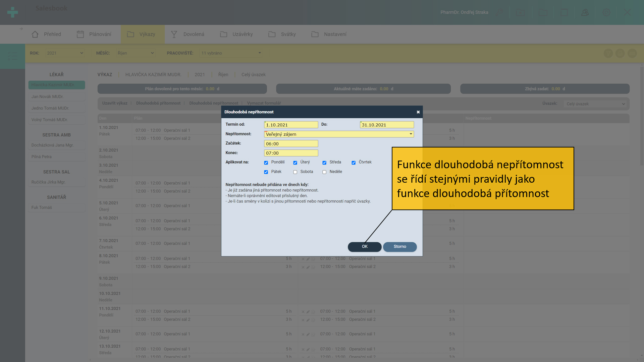The width and height of the screenshot is (644, 362).
Task: Click the key icon beside user name
Action: tap(499, 12)
